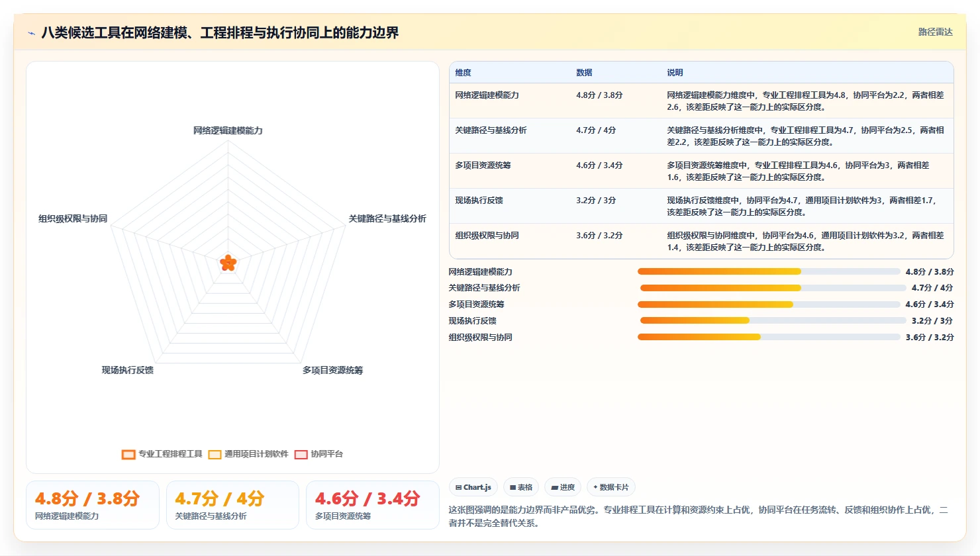
Task: Click the table value 4.6分 / 3.4分
Action: click(599, 165)
